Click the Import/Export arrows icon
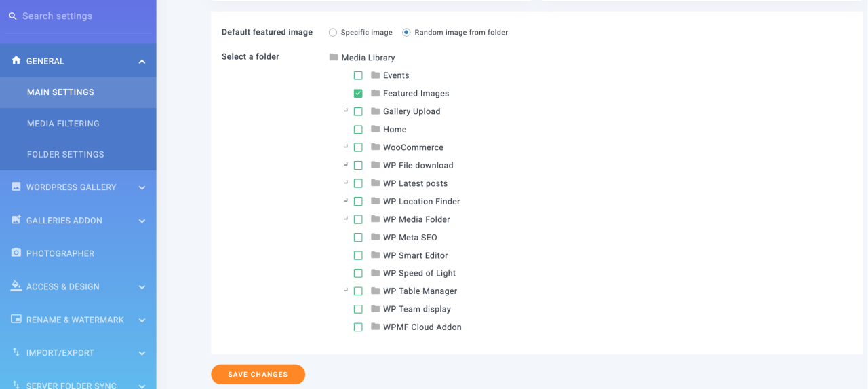The width and height of the screenshot is (868, 389). (x=16, y=352)
